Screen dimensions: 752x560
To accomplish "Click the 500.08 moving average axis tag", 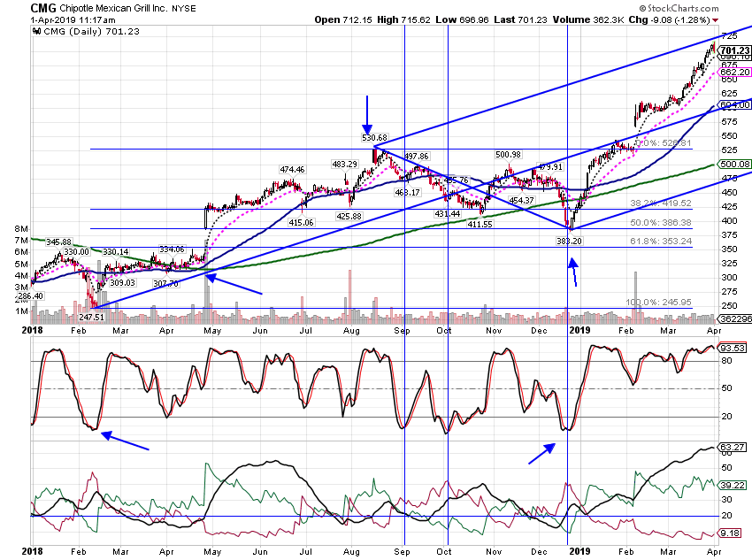I will [x=734, y=165].
